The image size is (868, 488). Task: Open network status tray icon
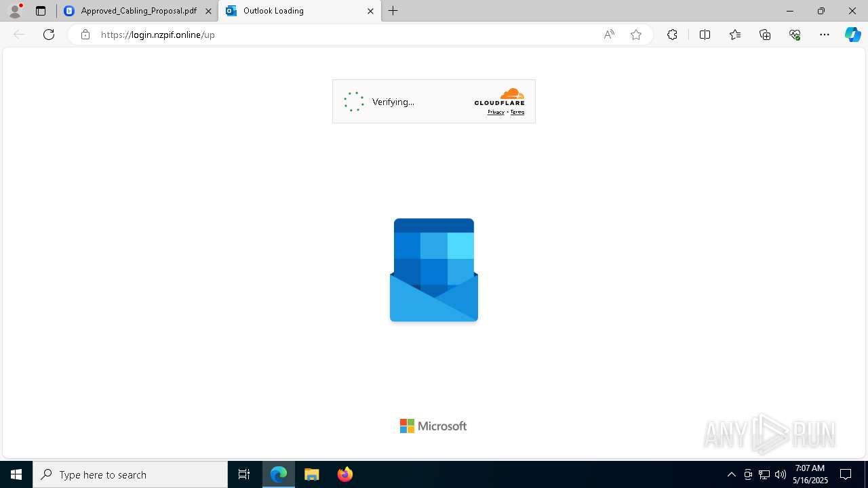tap(764, 474)
